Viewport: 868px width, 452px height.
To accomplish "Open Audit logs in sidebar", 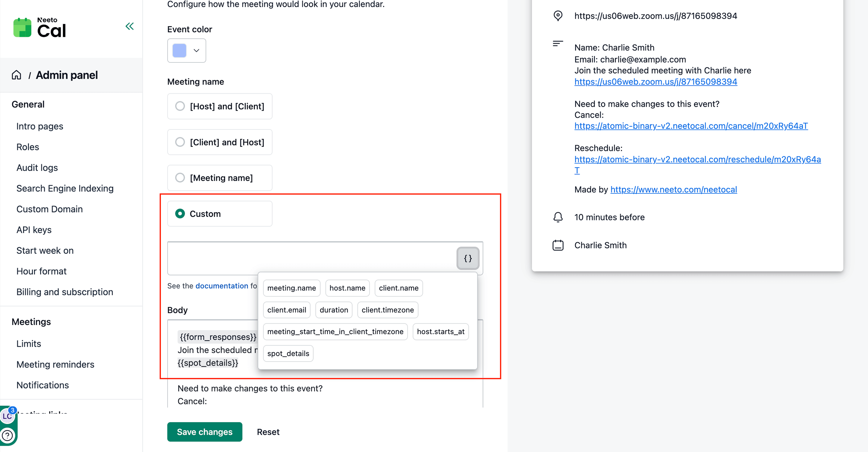I will tap(37, 168).
